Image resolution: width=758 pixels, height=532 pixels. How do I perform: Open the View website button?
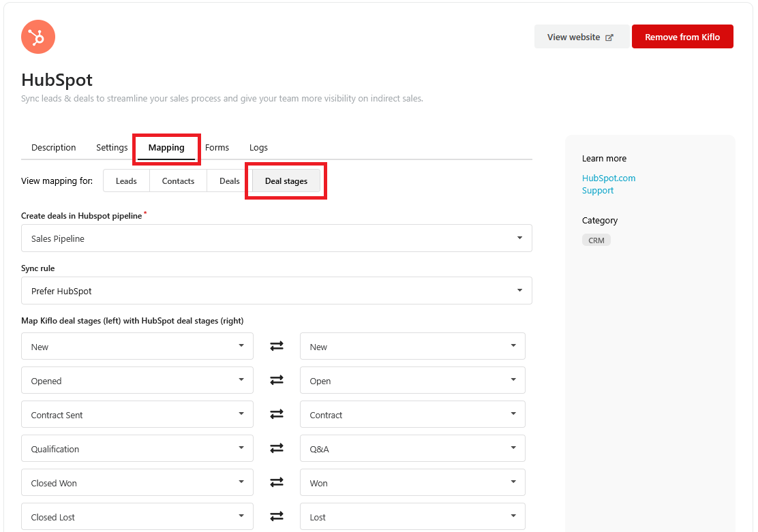pyautogui.click(x=581, y=37)
